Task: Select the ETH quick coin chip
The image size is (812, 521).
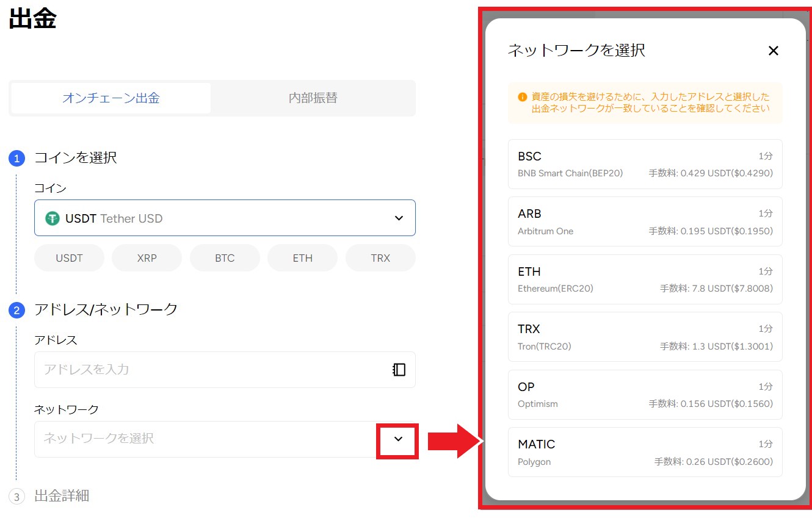Action: pos(302,258)
